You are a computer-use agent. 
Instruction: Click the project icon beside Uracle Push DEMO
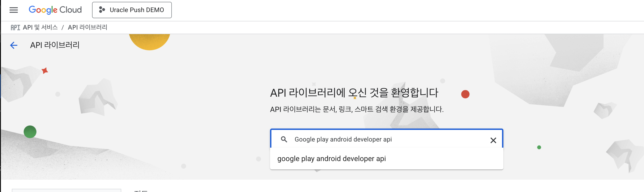pos(102,10)
